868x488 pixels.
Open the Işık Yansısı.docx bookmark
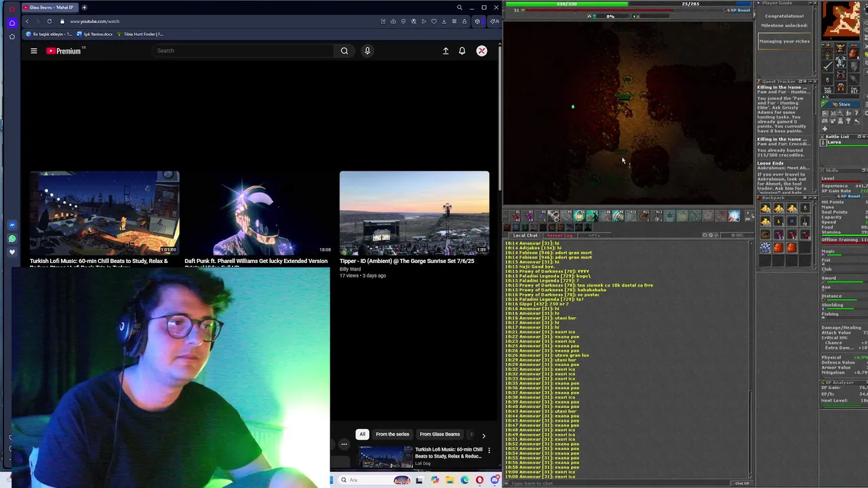pyautogui.click(x=95, y=34)
